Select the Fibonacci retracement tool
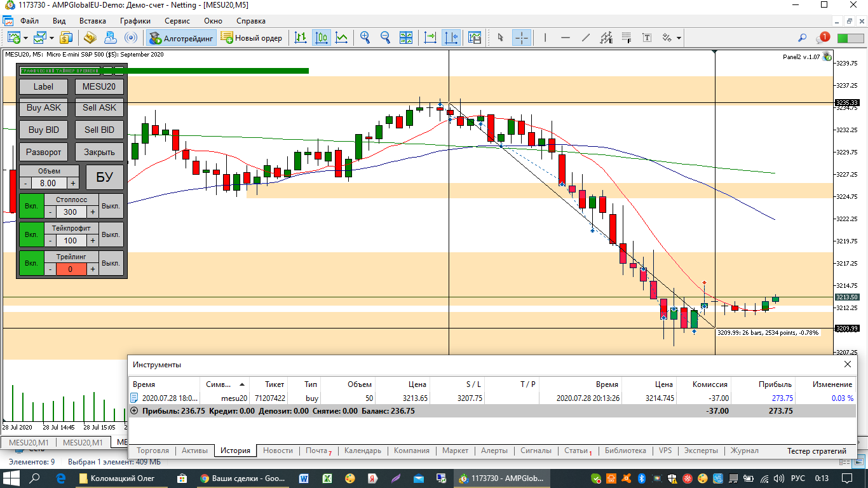Image resolution: width=868 pixels, height=488 pixels. coord(627,37)
